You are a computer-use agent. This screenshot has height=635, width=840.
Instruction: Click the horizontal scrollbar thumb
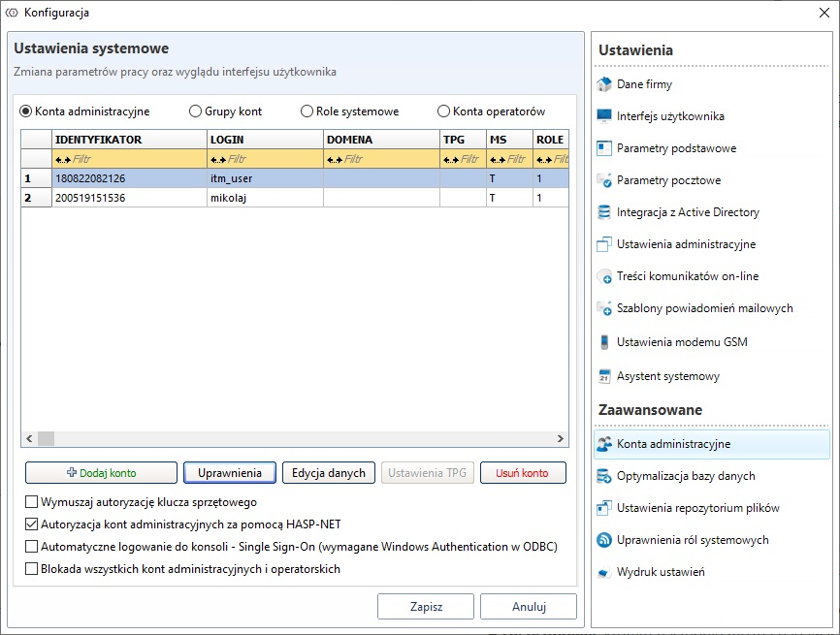(x=46, y=438)
